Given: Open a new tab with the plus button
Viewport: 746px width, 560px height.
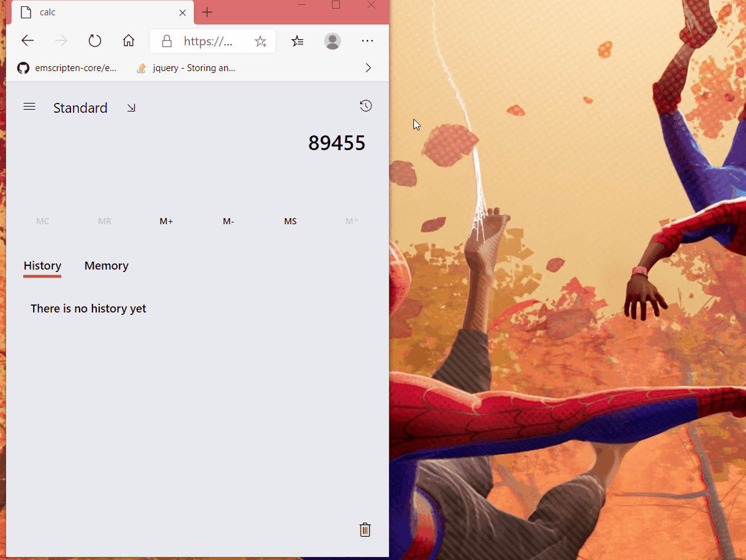Looking at the screenshot, I should [x=207, y=12].
